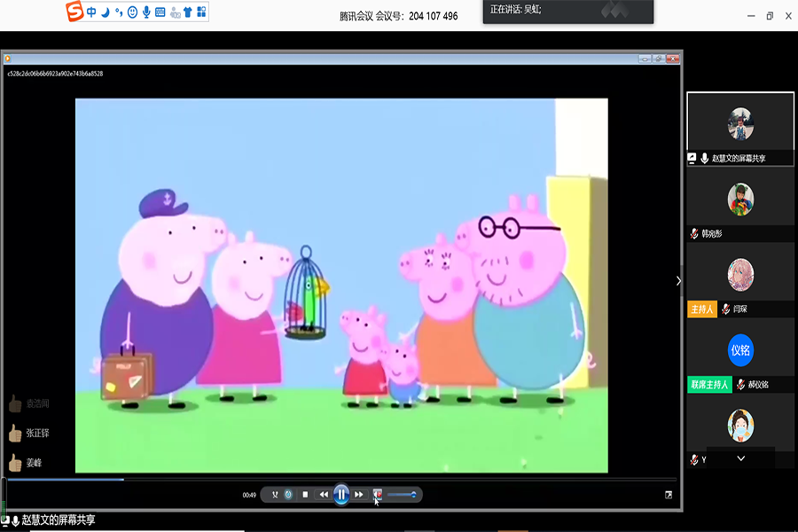The width and height of the screenshot is (798, 532).
Task: Click muted mic icon beside 闫琛
Action: pyautogui.click(x=725, y=309)
